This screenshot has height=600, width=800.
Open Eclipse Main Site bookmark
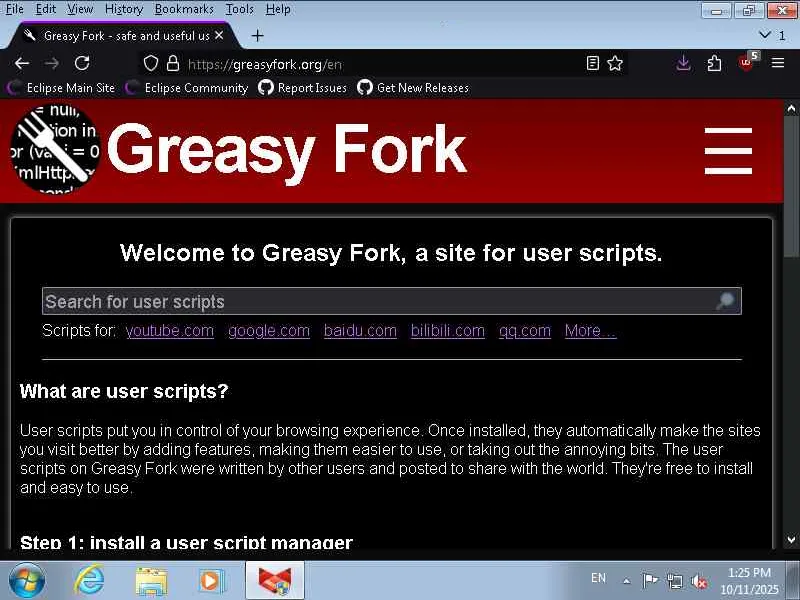pos(62,88)
